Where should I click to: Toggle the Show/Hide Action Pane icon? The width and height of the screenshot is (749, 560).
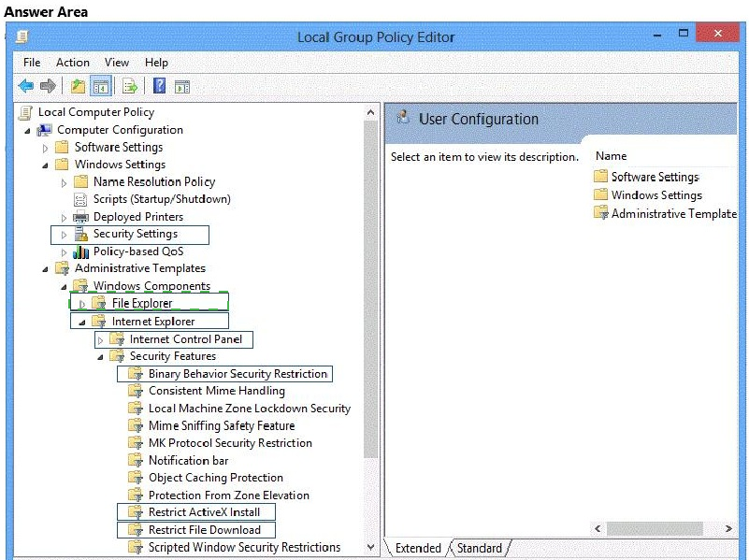[x=182, y=87]
